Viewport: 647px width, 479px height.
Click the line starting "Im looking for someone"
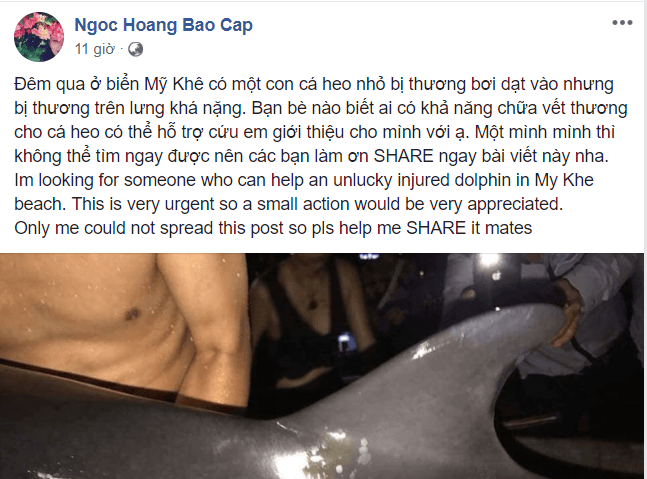click(x=304, y=180)
